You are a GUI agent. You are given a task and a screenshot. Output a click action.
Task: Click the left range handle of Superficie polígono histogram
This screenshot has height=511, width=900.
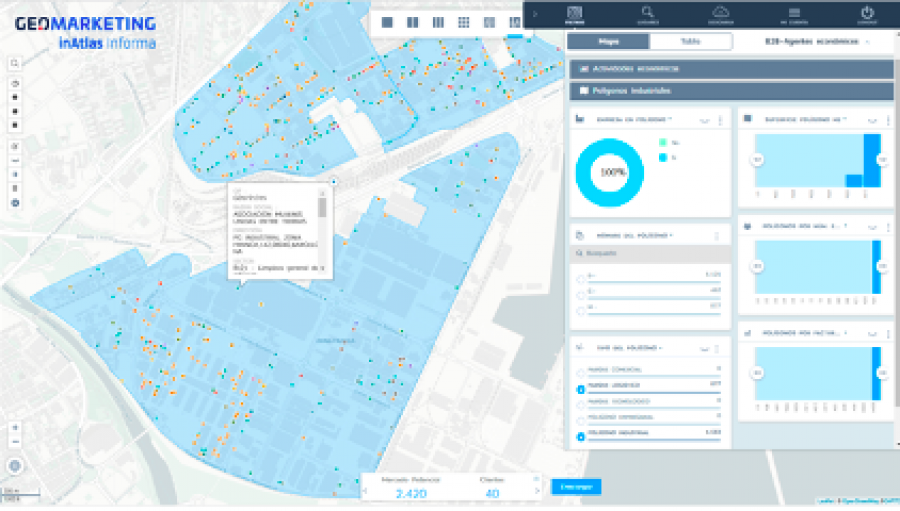tap(757, 160)
